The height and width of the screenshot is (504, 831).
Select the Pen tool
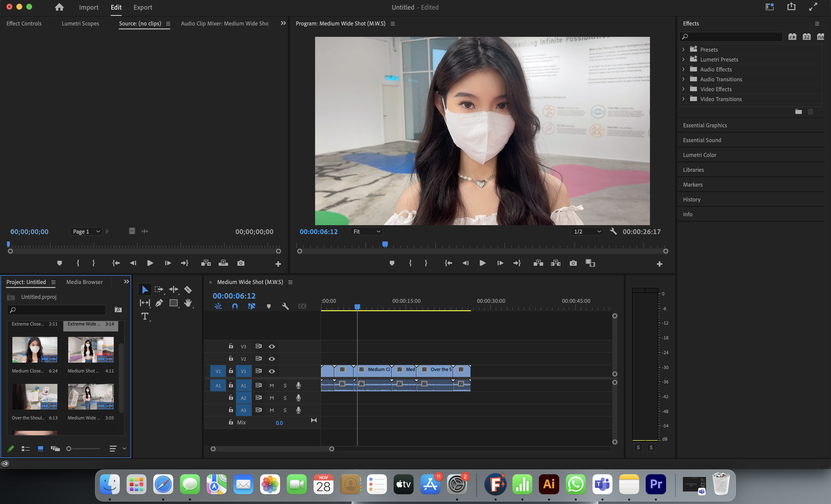coord(159,303)
